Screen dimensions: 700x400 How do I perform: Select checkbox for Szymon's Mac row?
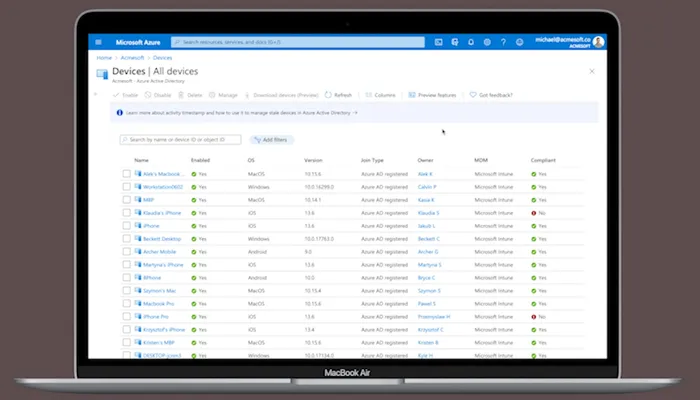point(127,290)
